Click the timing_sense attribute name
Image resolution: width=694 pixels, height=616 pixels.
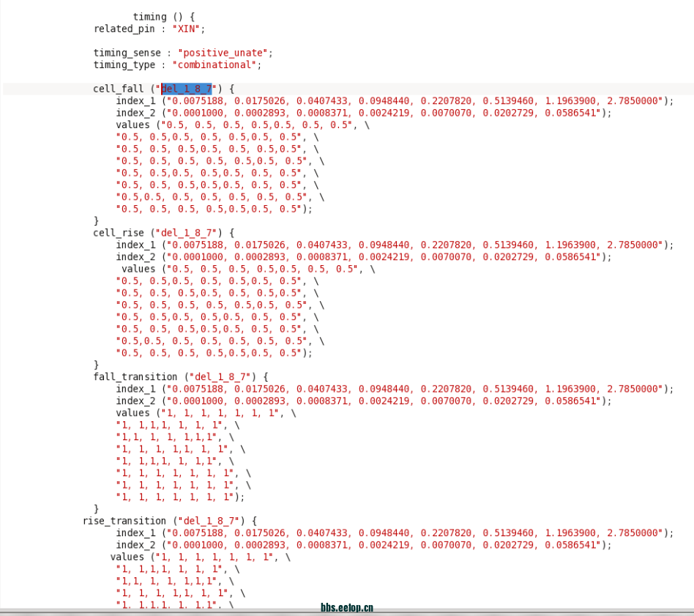click(x=127, y=53)
